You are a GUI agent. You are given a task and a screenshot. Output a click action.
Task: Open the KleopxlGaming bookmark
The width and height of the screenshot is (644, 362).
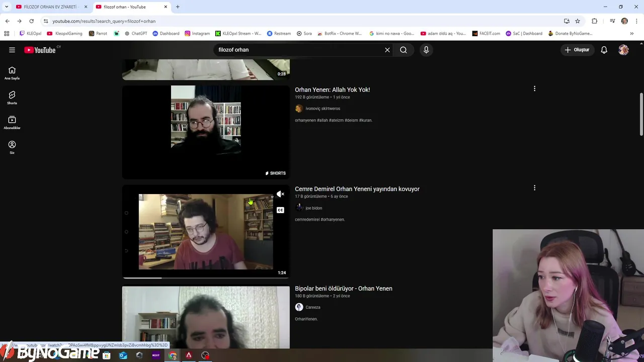64,34
